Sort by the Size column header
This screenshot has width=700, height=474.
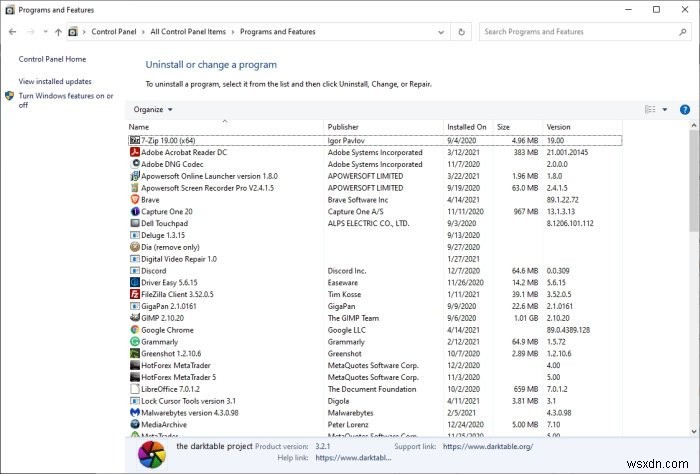coord(518,127)
